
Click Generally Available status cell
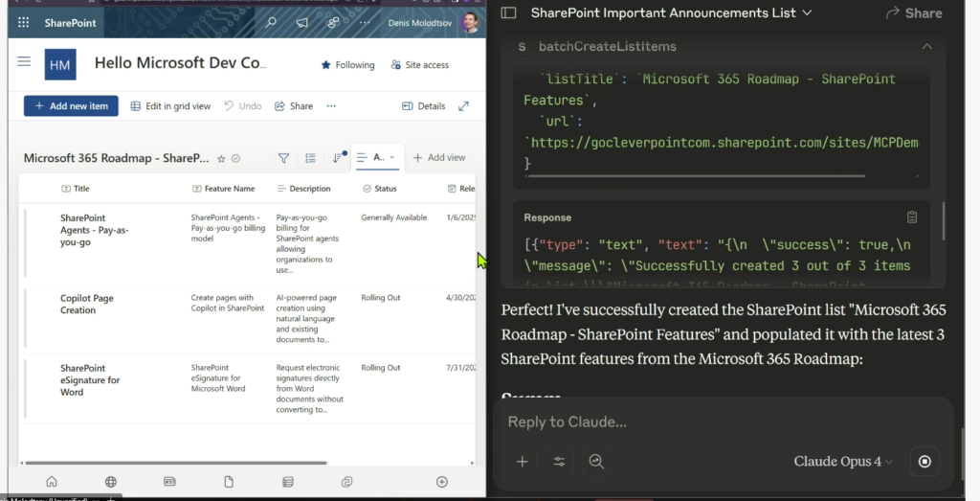pyautogui.click(x=393, y=217)
